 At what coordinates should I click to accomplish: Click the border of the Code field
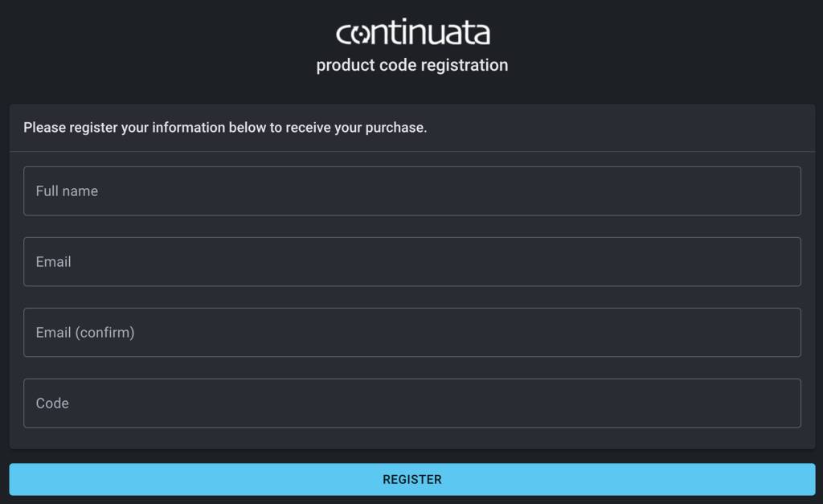411,379
